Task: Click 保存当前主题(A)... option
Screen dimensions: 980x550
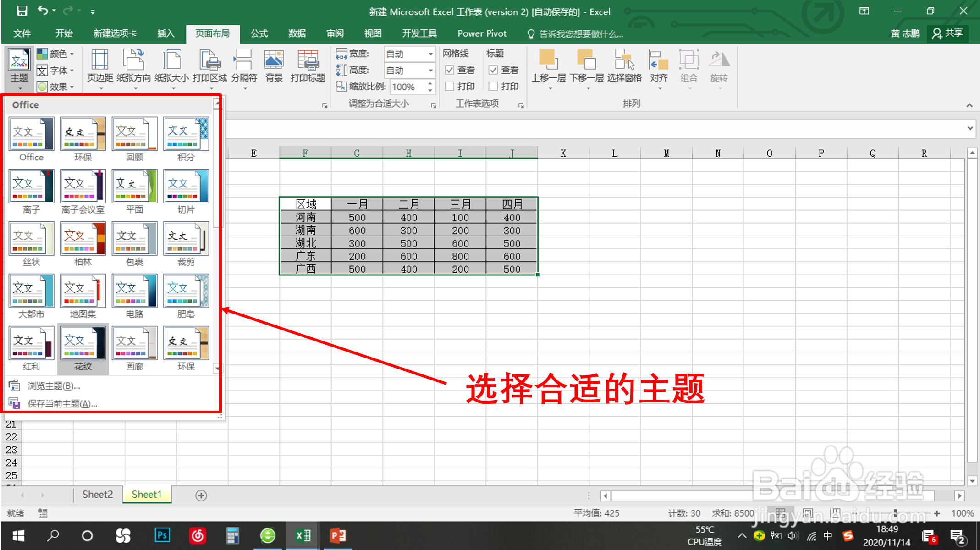Action: tap(62, 404)
